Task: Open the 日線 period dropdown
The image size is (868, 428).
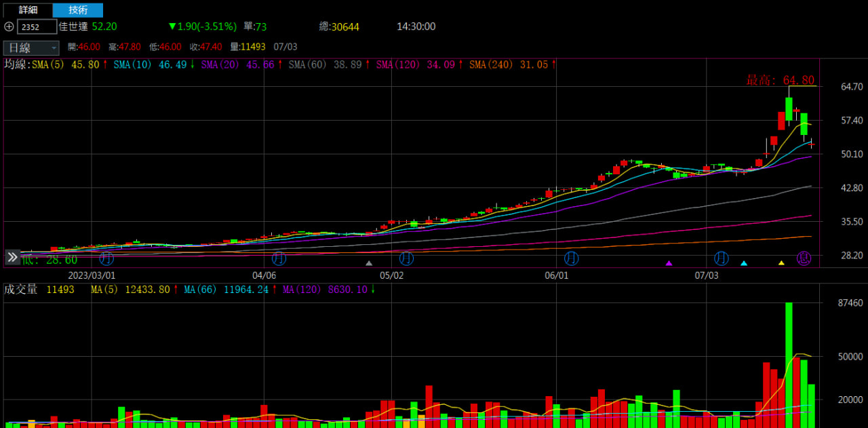Action: coord(31,47)
